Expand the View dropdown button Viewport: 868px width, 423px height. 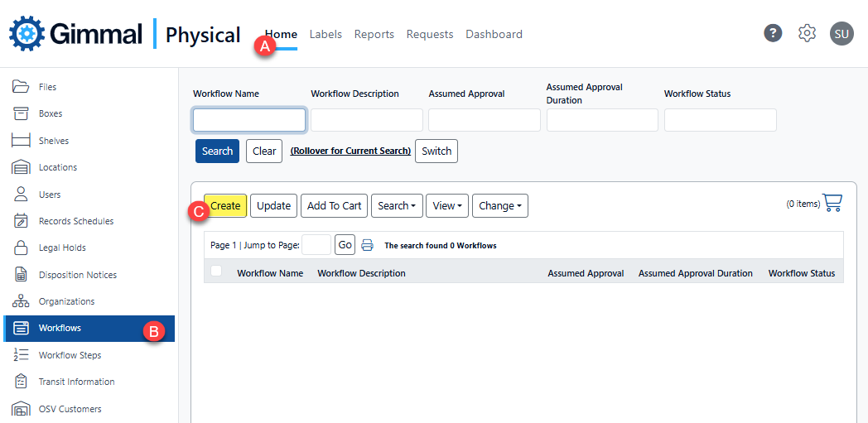point(447,206)
